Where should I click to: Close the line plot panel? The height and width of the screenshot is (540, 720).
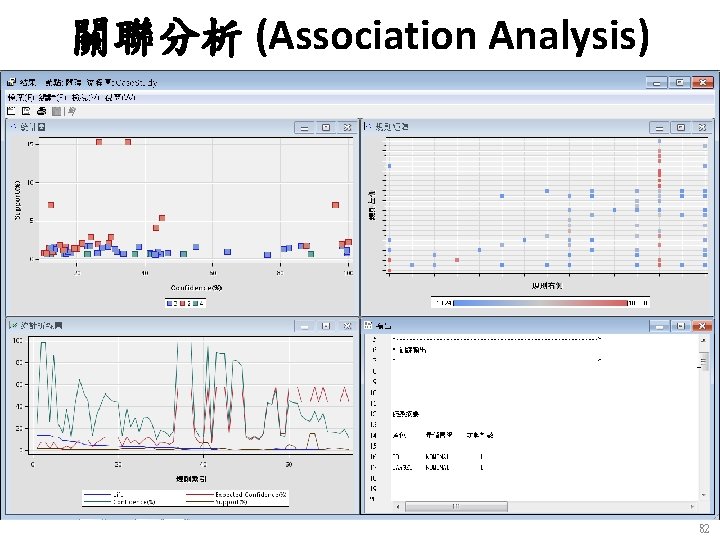click(x=347, y=326)
